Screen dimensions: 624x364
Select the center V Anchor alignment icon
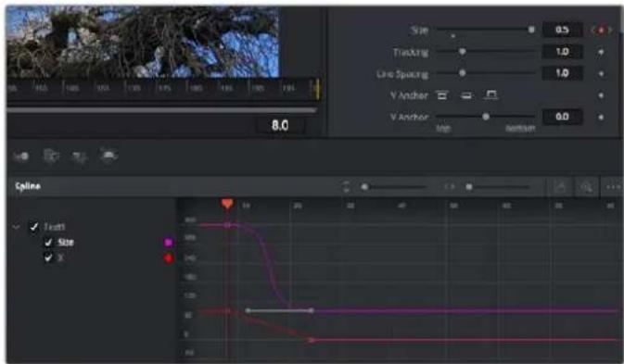[466, 95]
